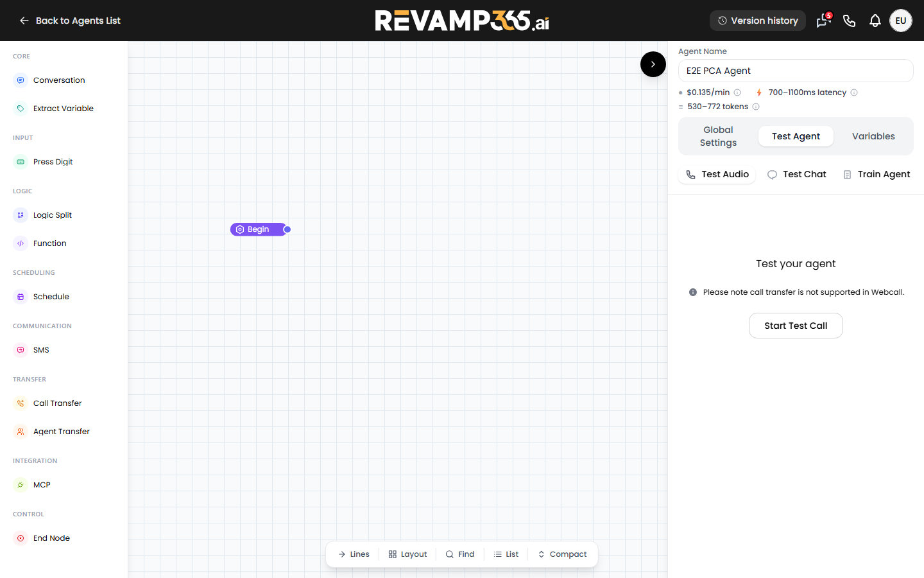Click the Agent Name input field
This screenshot has height=578, width=924.
click(796, 71)
